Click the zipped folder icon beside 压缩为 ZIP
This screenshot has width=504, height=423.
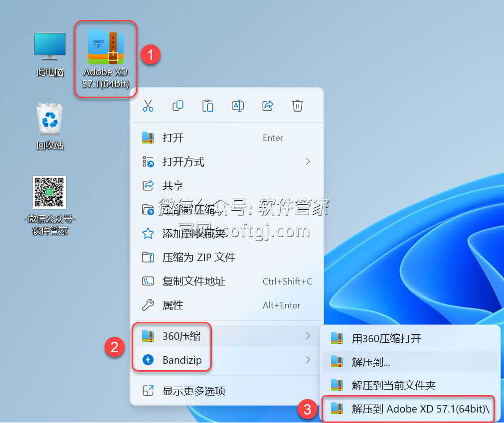148,257
